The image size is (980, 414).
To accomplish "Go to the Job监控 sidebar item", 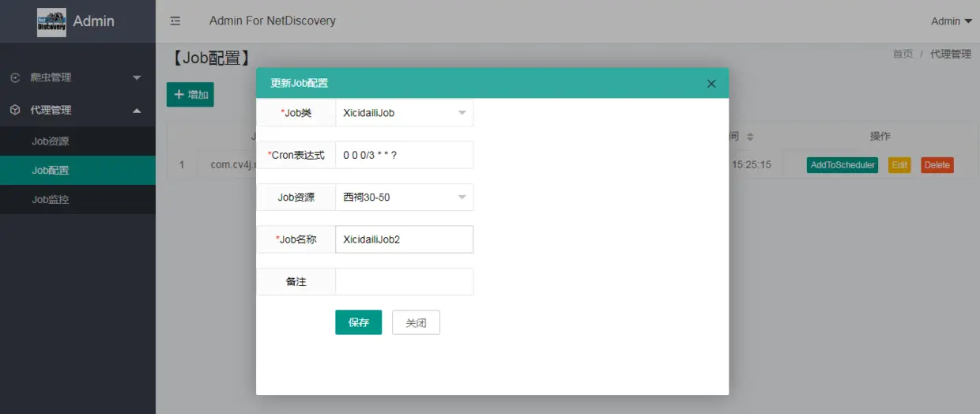I will tap(77, 200).
